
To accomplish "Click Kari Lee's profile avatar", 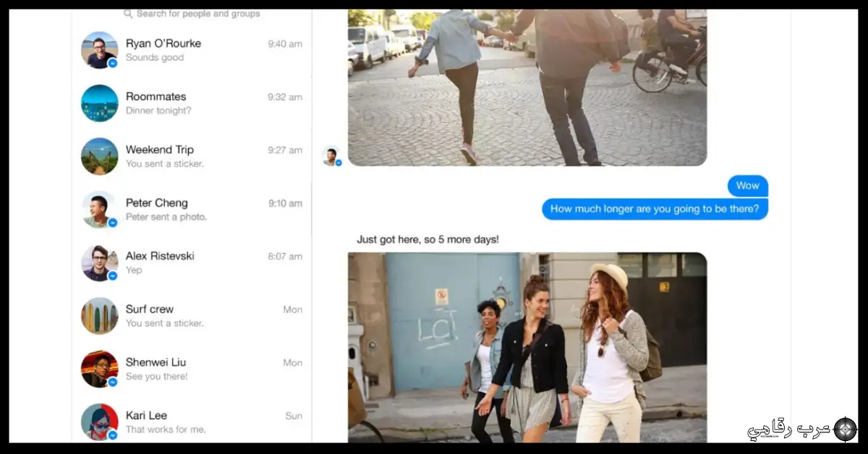I will tap(99, 422).
